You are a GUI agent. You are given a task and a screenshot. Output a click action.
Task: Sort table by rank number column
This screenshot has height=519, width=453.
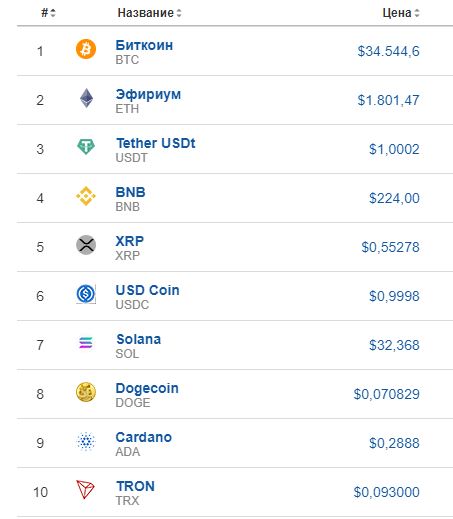click(48, 13)
